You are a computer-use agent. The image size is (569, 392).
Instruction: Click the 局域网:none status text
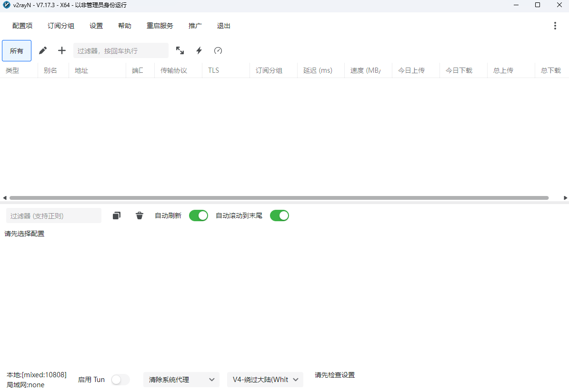click(x=25, y=385)
